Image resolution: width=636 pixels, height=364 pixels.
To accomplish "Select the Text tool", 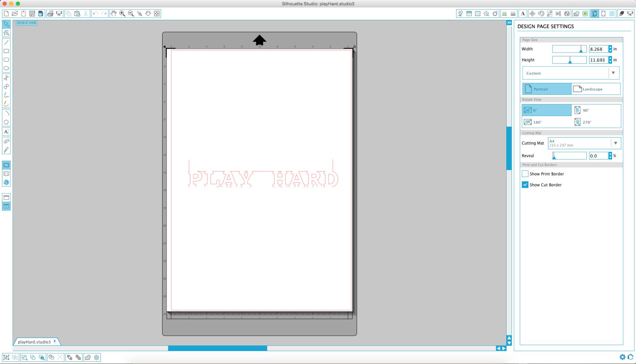I will tap(6, 131).
